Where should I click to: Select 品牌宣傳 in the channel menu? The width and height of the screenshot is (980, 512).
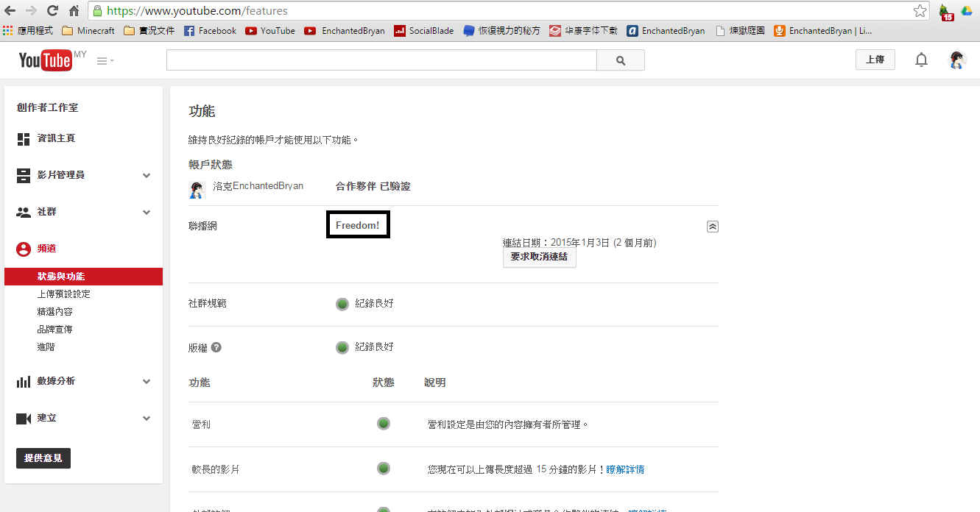point(55,330)
